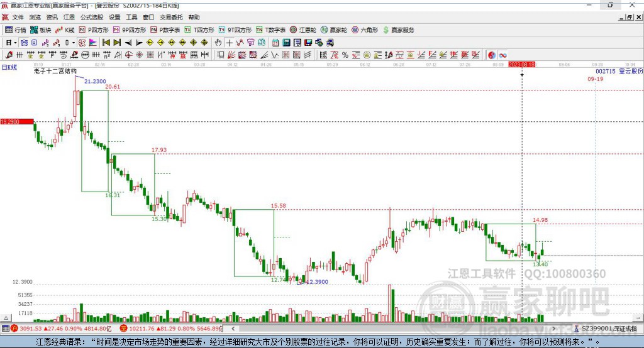
Task: Toggle the red-blue yin-yang icon
Action: click(492, 55)
